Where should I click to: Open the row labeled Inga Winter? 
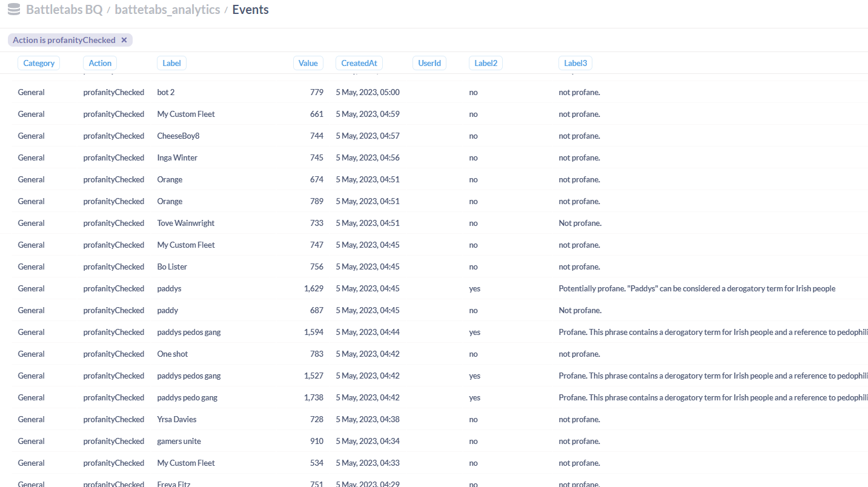[177, 157]
